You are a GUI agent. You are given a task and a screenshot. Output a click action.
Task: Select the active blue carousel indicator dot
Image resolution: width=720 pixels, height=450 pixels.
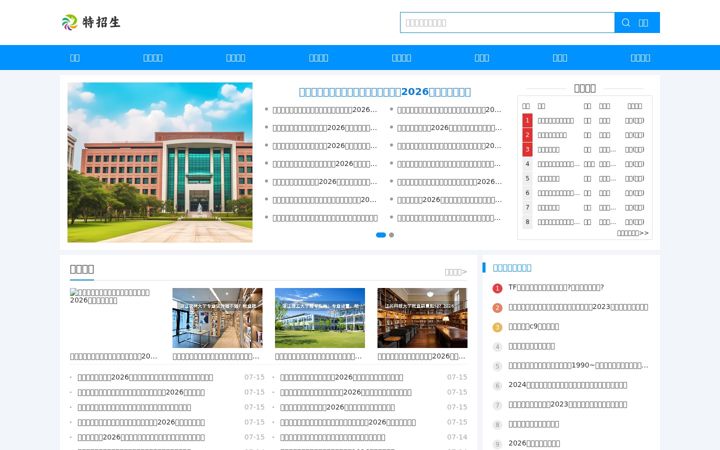[381, 235]
